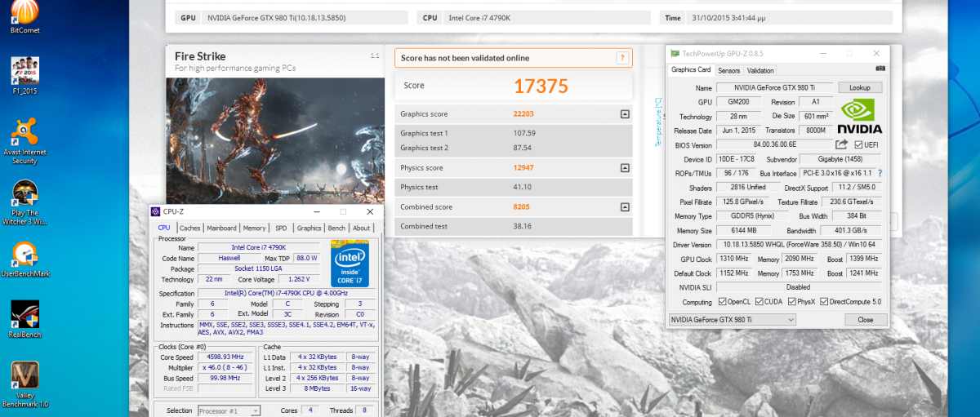Open Avast Internet Security desktop icon
Image resolution: width=980 pixels, height=417 pixels.
click(25, 141)
